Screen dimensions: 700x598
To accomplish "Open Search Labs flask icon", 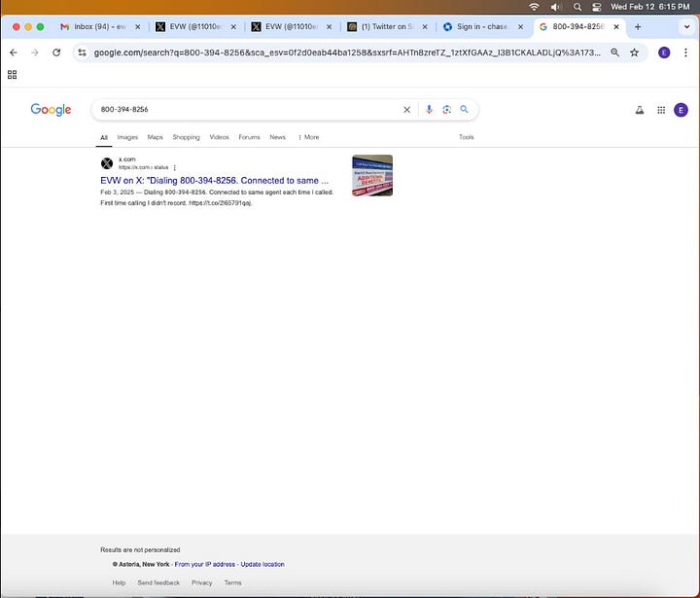I will tap(640, 110).
